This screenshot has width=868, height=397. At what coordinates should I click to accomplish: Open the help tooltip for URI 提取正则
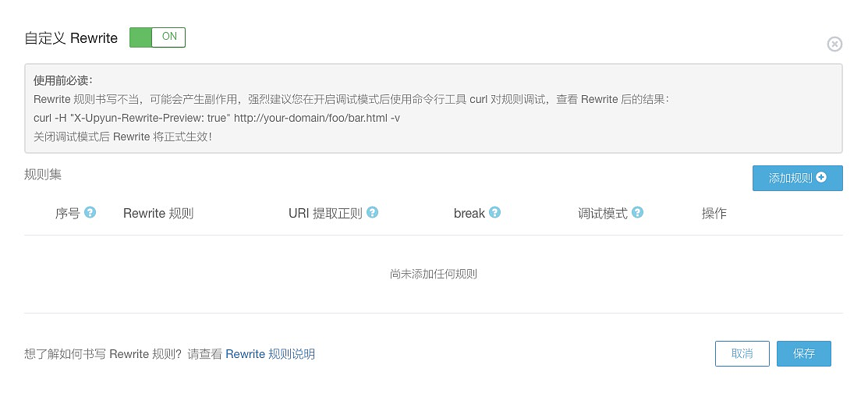click(372, 212)
